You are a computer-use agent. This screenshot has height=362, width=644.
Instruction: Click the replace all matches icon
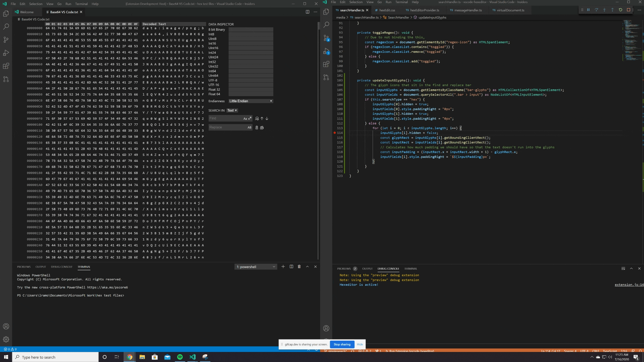tap(262, 128)
